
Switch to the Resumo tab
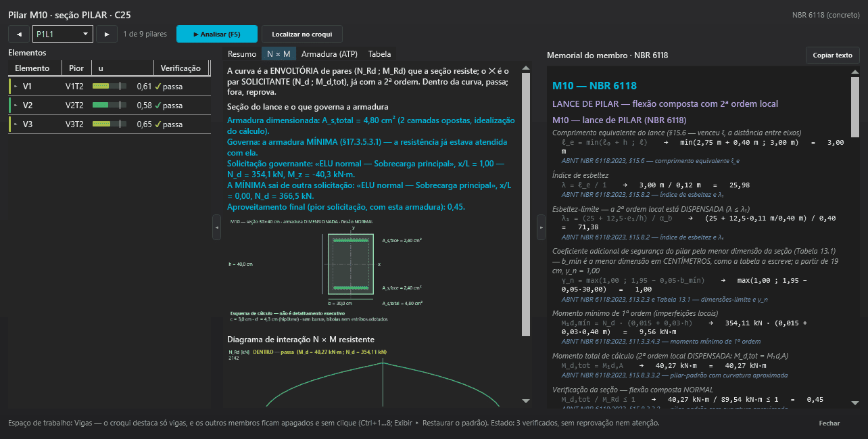[x=242, y=54]
